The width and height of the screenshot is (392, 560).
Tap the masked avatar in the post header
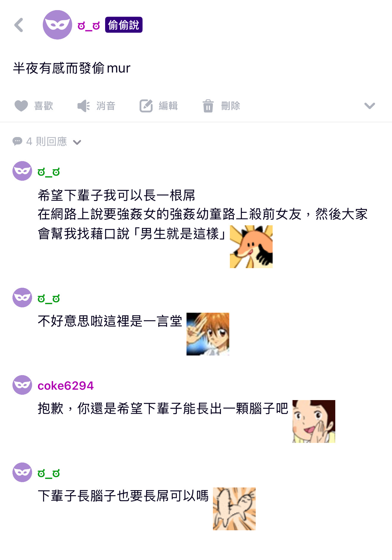[x=57, y=25]
